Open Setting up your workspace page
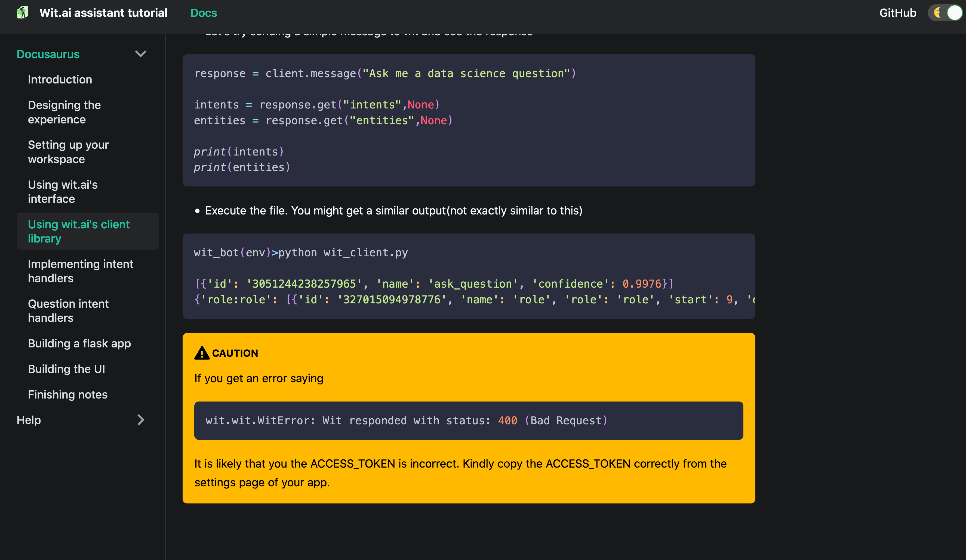The image size is (966, 560). tap(68, 152)
